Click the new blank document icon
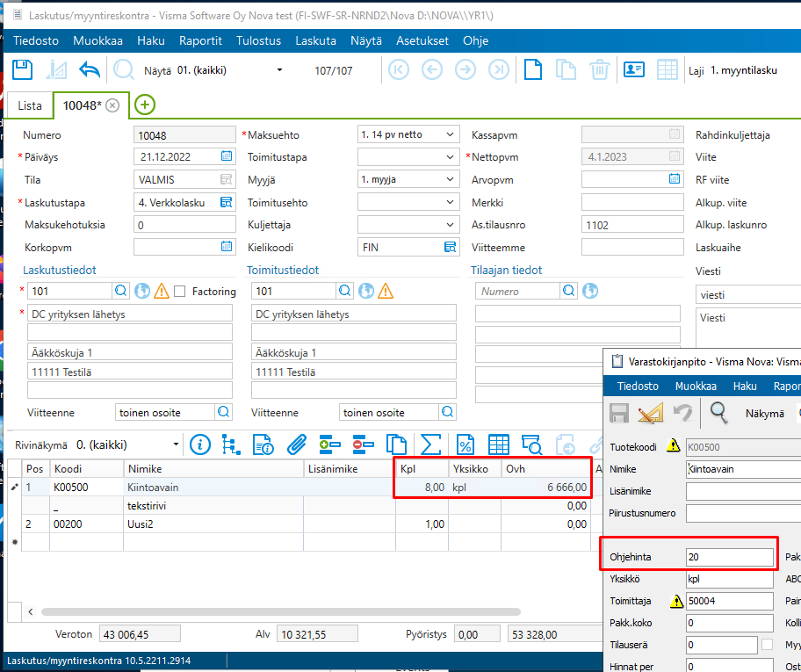 [533, 70]
